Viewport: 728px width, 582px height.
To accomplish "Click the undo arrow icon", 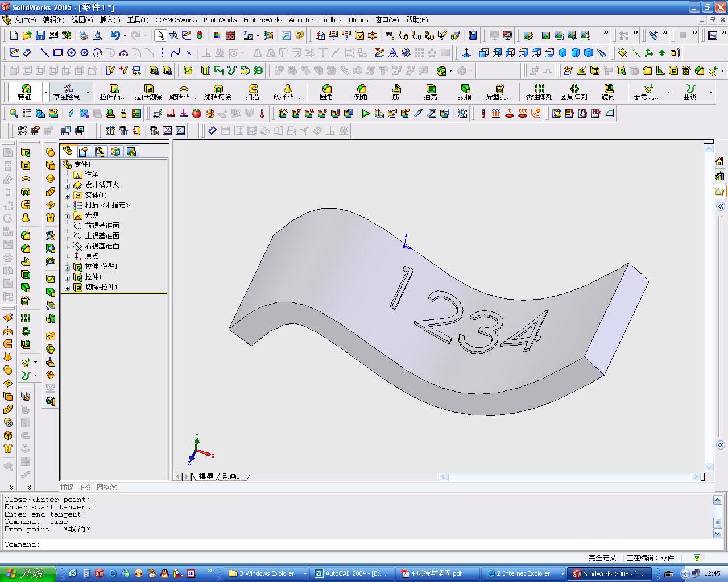I will point(115,35).
